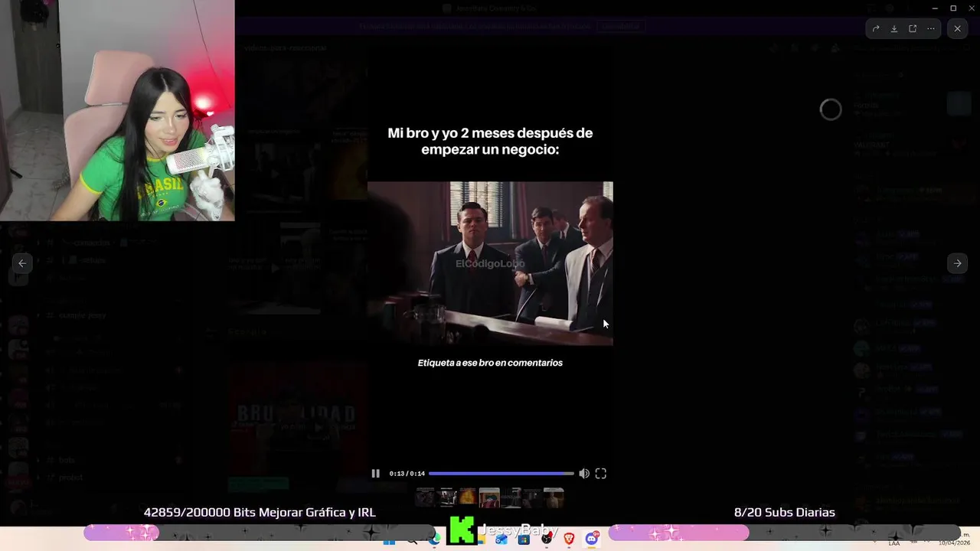Image resolution: width=980 pixels, height=551 pixels.
Task: Open Brave browser from the taskbar
Action: (569, 540)
